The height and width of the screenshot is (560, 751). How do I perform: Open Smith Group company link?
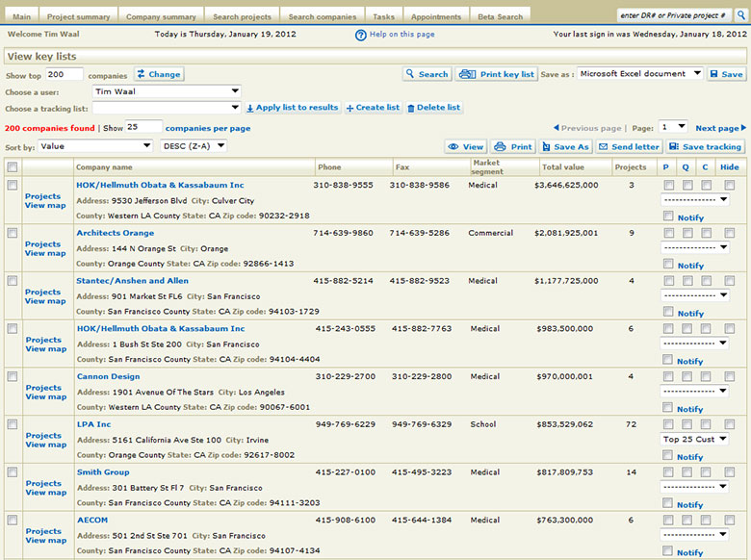(103, 472)
